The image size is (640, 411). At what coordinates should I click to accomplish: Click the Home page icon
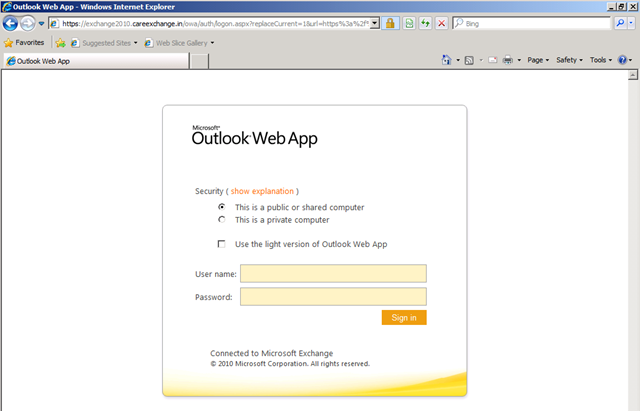coord(446,60)
